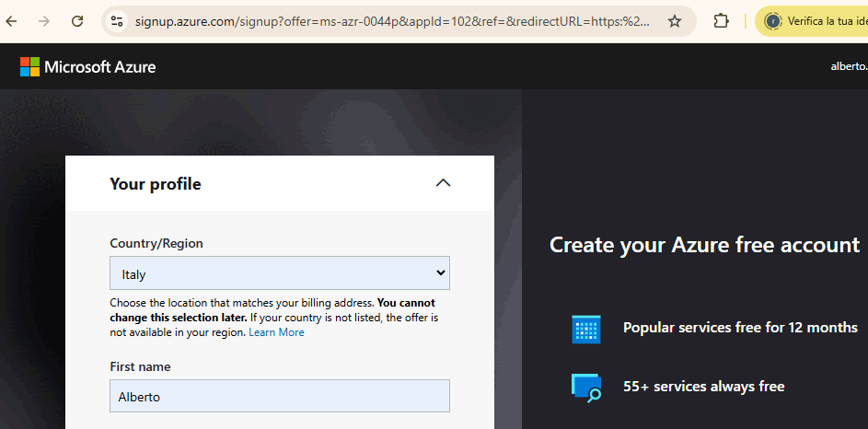Click the First name label
The width and height of the screenshot is (868, 429).
(140, 366)
